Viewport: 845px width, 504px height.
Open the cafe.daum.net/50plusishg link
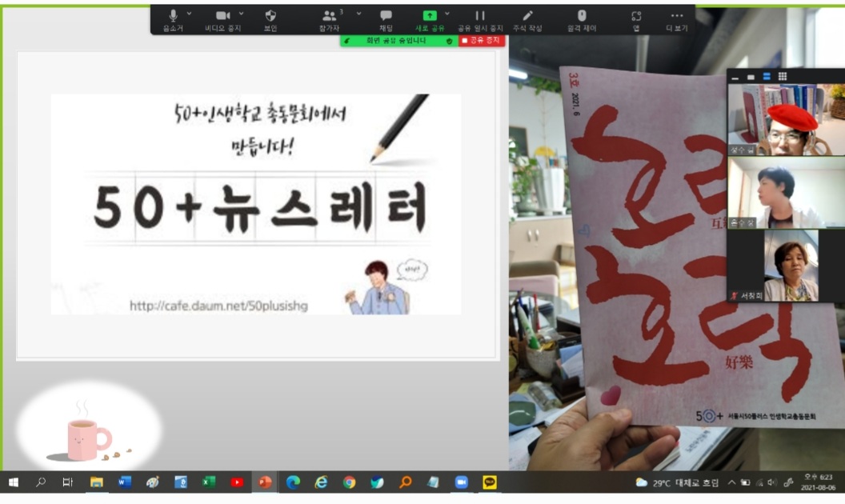click(218, 305)
